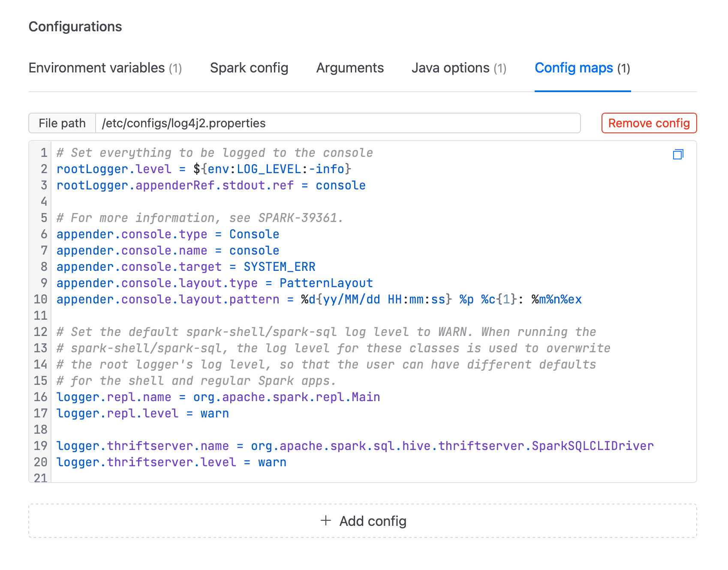Click the 'File path' label
The width and height of the screenshot is (728, 570).
pyautogui.click(x=62, y=123)
